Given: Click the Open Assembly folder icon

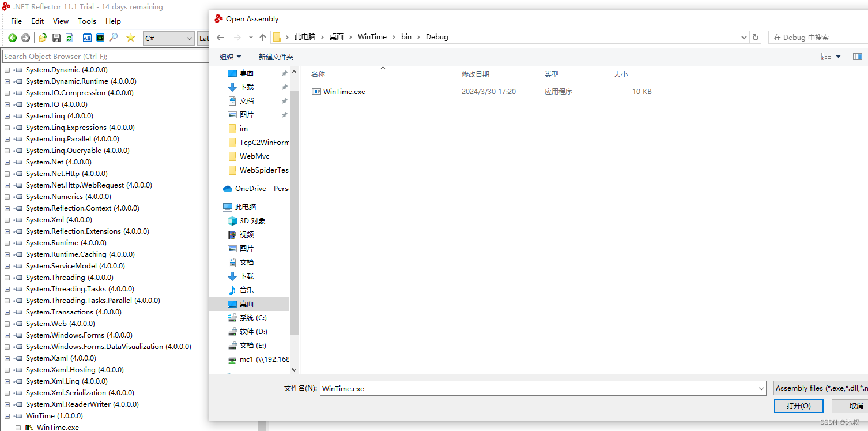Looking at the screenshot, I should 43,38.
